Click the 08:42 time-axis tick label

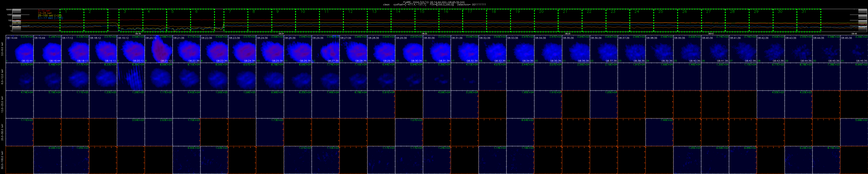click(711, 34)
